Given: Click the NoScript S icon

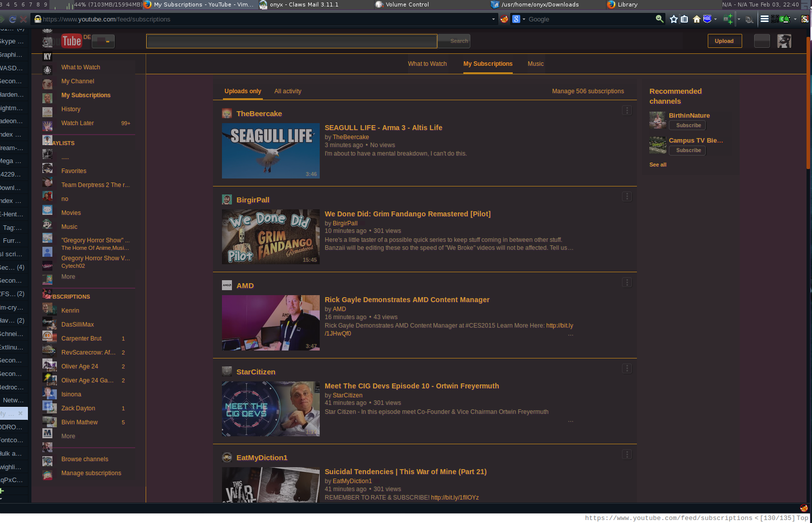Looking at the screenshot, I should (x=805, y=19).
